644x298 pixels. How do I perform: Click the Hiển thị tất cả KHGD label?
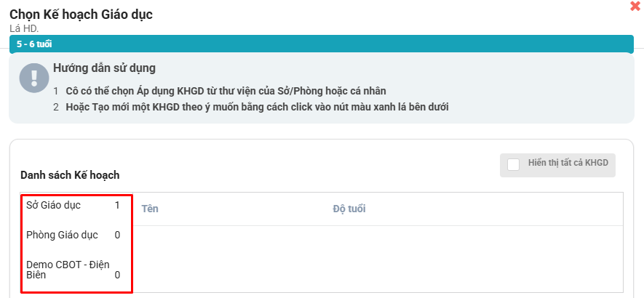(567, 164)
